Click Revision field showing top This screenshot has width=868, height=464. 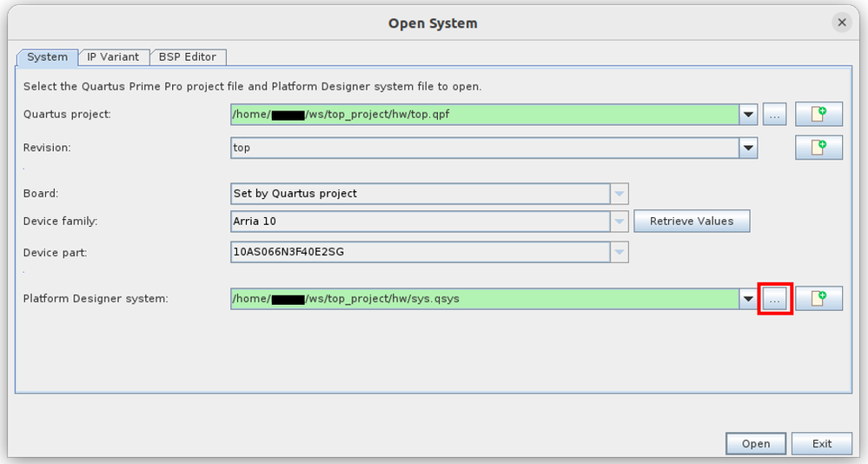pyautogui.click(x=484, y=148)
